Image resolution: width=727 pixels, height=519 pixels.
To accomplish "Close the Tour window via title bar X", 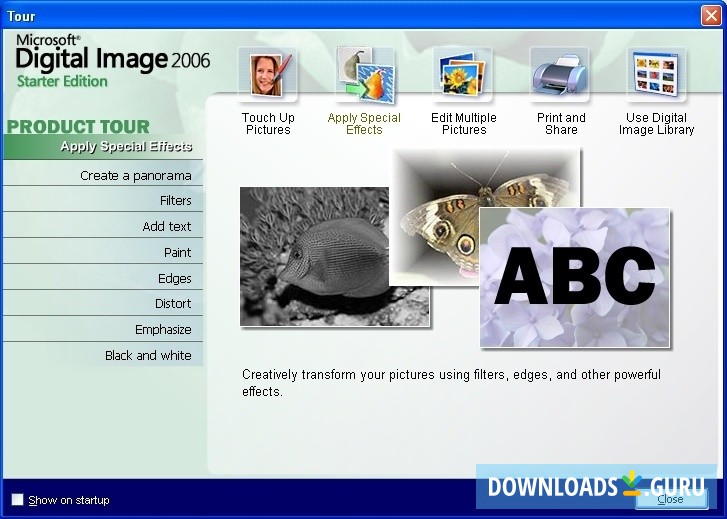I will [x=711, y=16].
